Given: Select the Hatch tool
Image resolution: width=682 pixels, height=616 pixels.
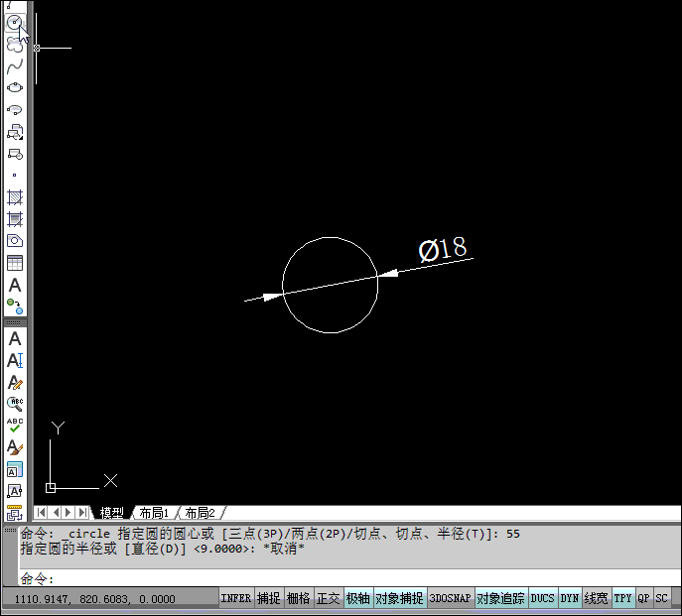Looking at the screenshot, I should (x=15, y=197).
